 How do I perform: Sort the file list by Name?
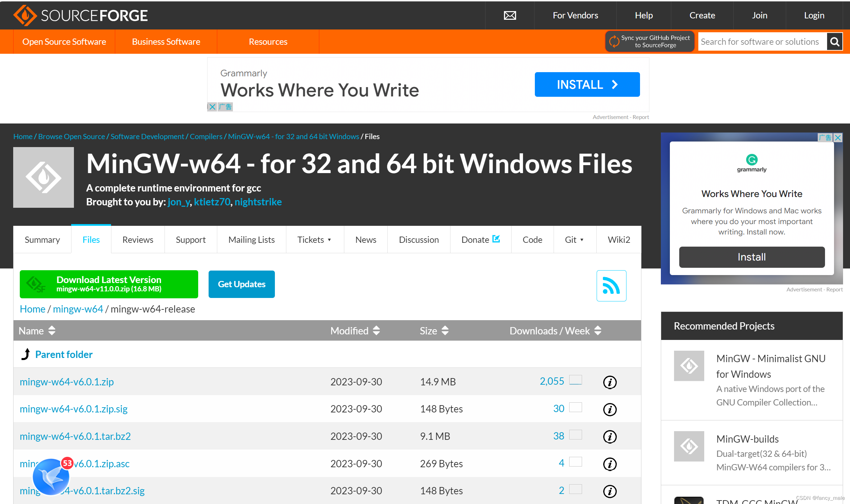[x=37, y=331]
